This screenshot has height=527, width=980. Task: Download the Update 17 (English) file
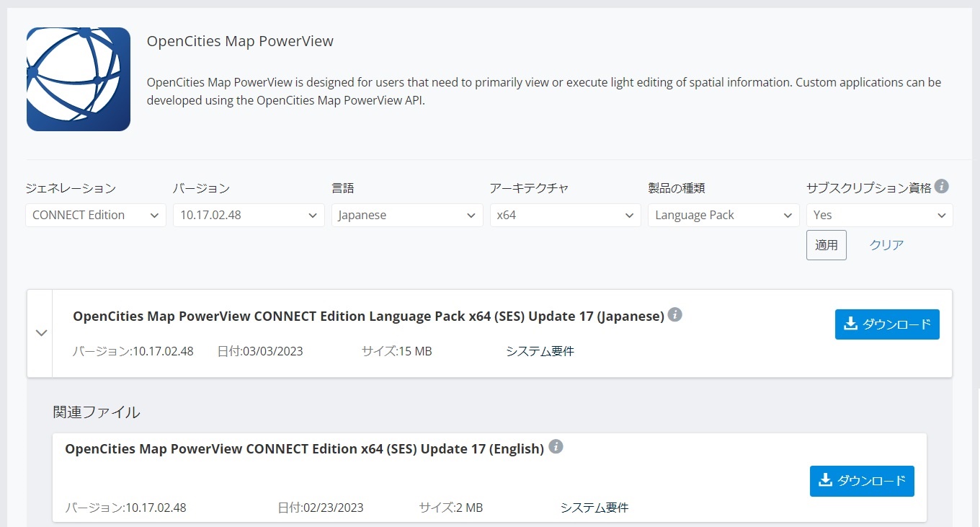click(862, 481)
